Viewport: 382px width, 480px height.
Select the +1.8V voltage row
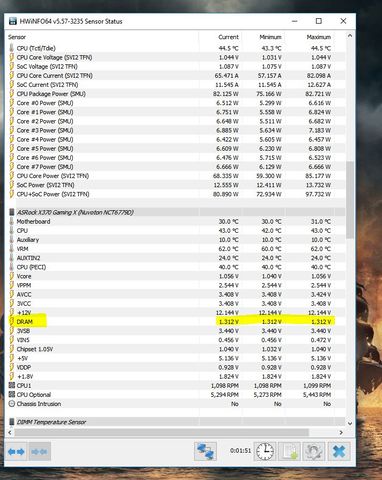[x=176, y=376]
